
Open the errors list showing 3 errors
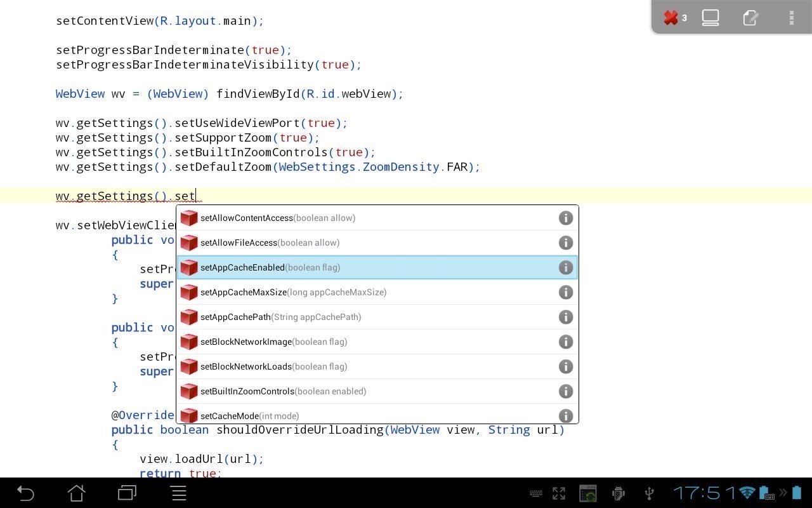click(x=675, y=18)
